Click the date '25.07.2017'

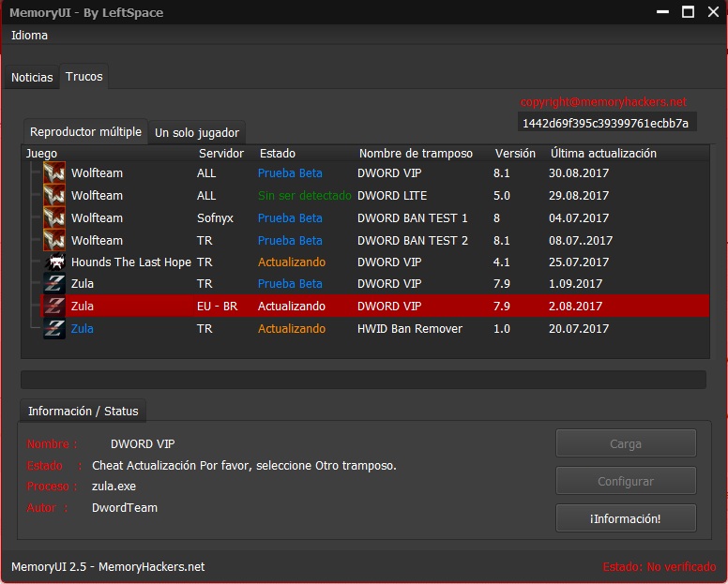[579, 262]
